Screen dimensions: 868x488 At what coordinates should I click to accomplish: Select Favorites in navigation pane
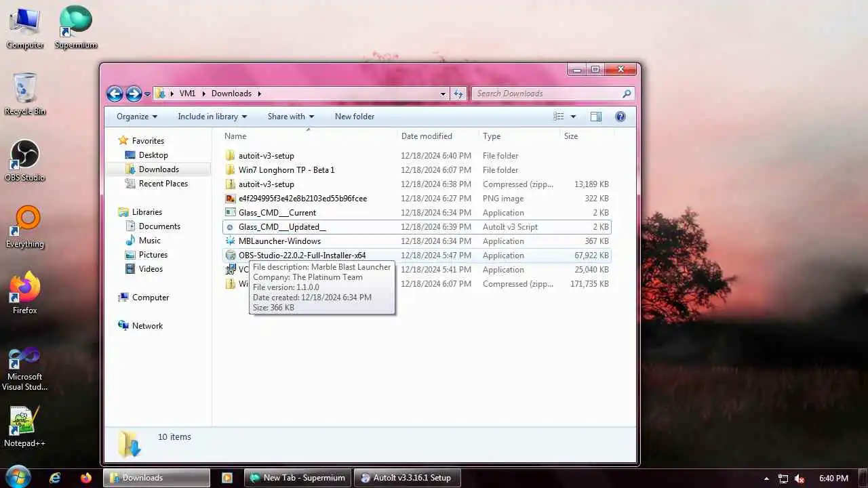141,141
